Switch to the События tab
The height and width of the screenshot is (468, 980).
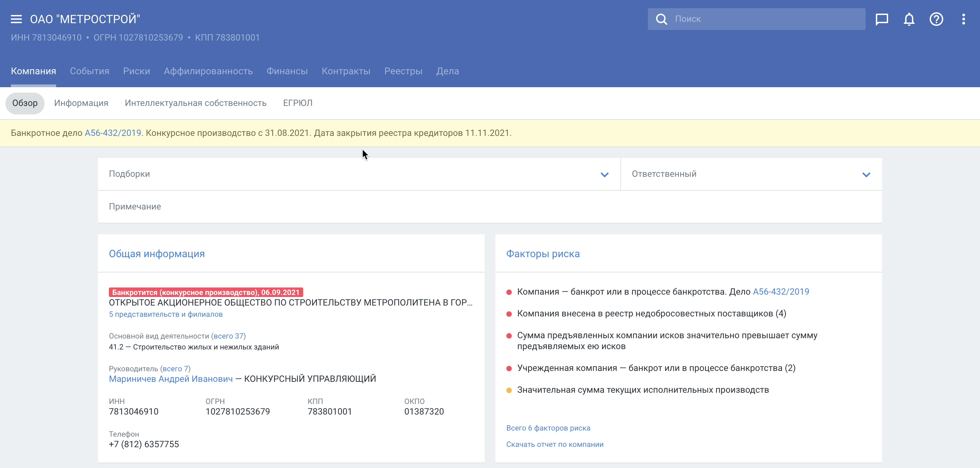(89, 71)
